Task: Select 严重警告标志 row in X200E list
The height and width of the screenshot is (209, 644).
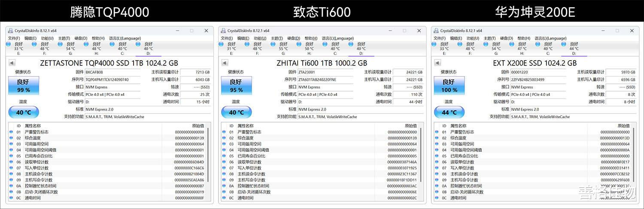Action: click(533, 132)
